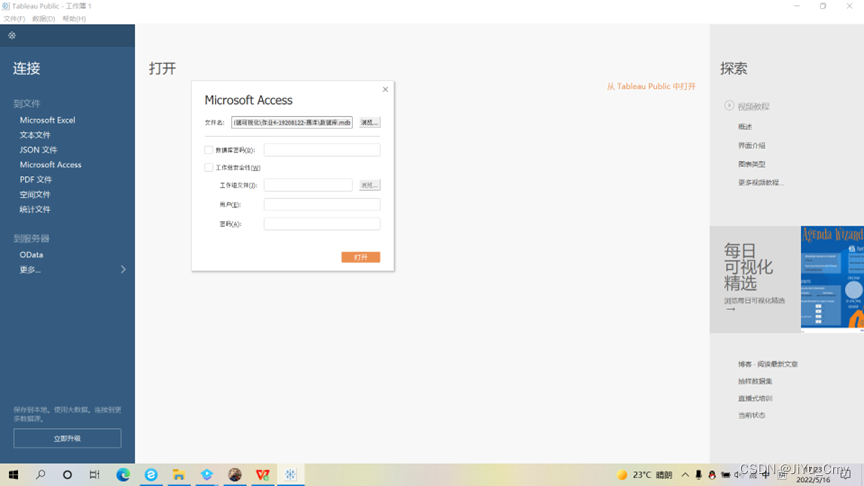Image resolution: width=864 pixels, height=486 pixels.
Task: Connect to JSON 文件
Action: point(38,150)
